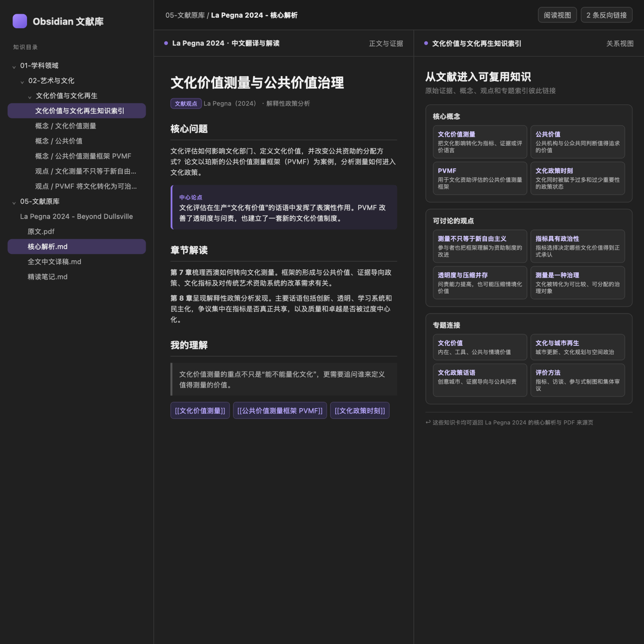
Task: Switch to 文化价值与文化再生知识索引 pane tab
Action: coord(476,44)
